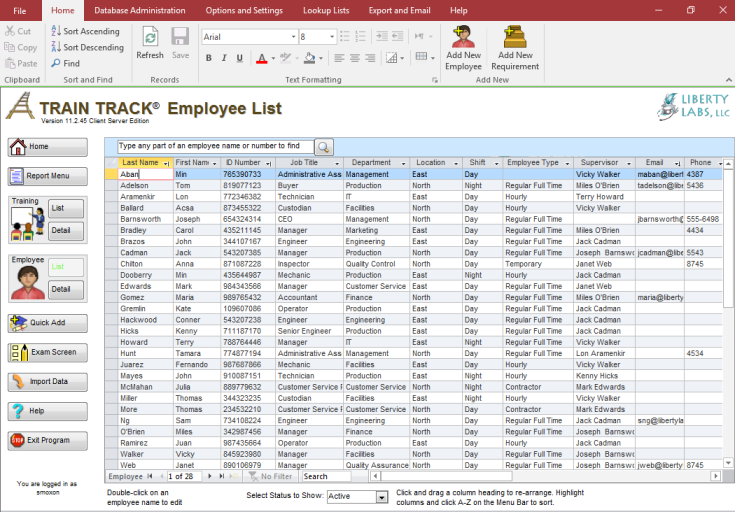Open the Export and Email tab
The image size is (735, 512).
[399, 10]
